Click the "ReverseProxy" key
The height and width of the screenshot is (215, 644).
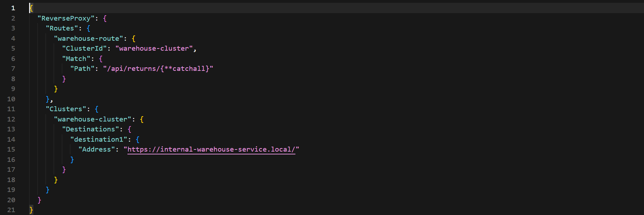(66, 18)
